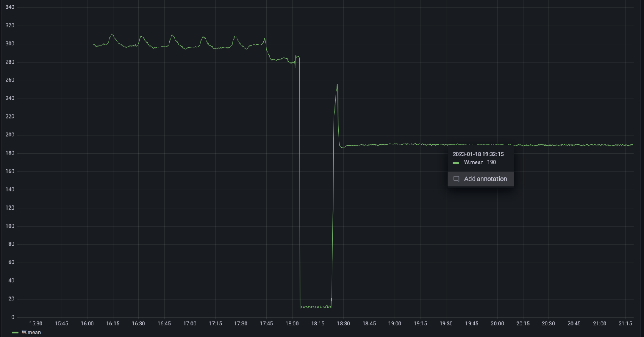This screenshot has height=337, width=644.
Task: Click the 16:15 time axis label
Action: tap(113, 323)
